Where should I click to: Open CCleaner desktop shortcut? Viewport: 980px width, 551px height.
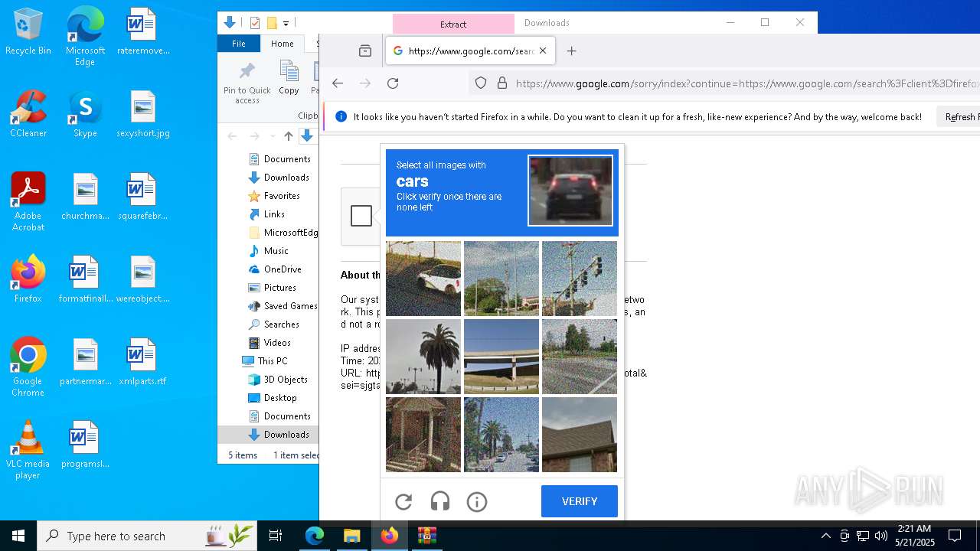[28, 115]
